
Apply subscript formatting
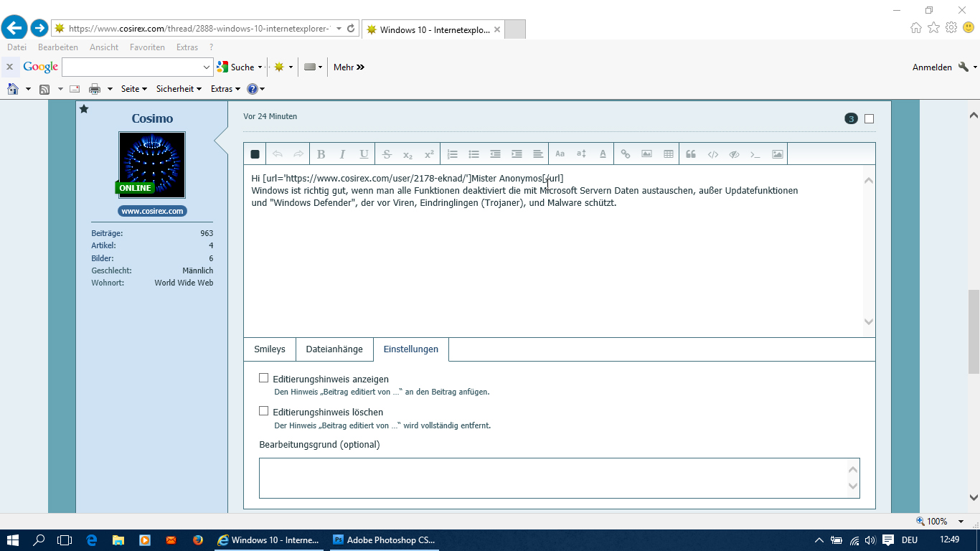click(x=408, y=154)
